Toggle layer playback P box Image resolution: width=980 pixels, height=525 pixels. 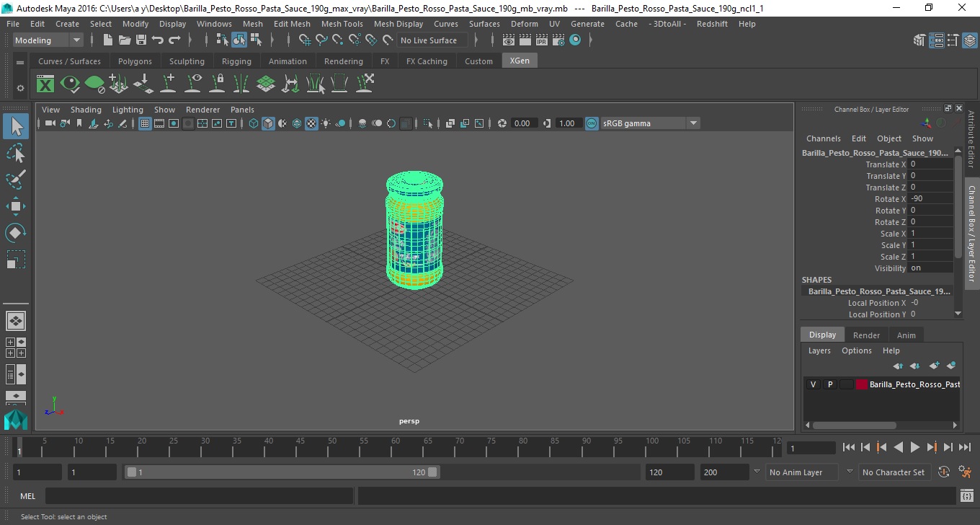tap(829, 384)
